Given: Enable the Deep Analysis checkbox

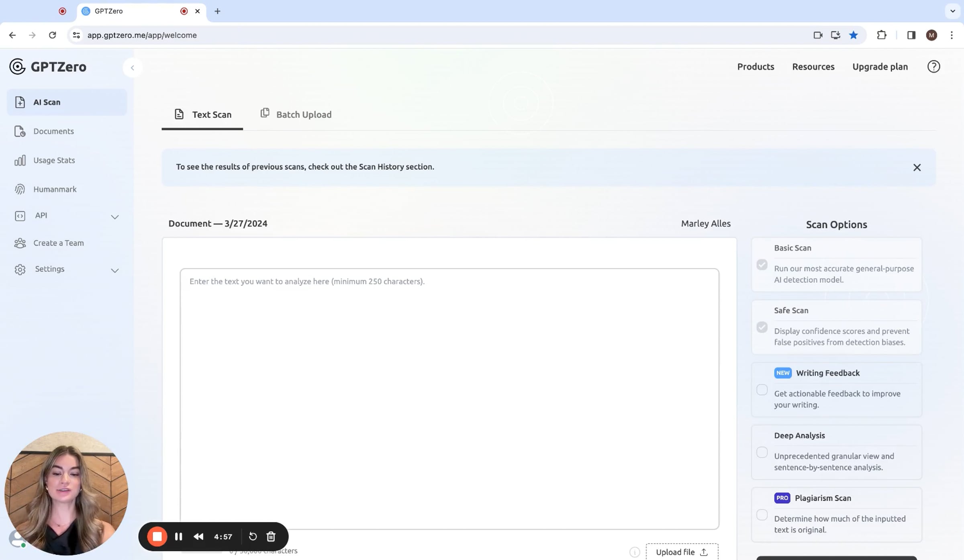Looking at the screenshot, I should (x=762, y=452).
